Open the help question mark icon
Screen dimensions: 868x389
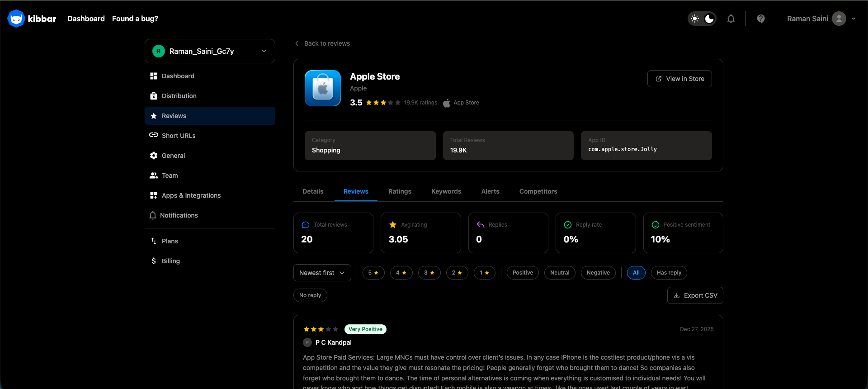(761, 19)
